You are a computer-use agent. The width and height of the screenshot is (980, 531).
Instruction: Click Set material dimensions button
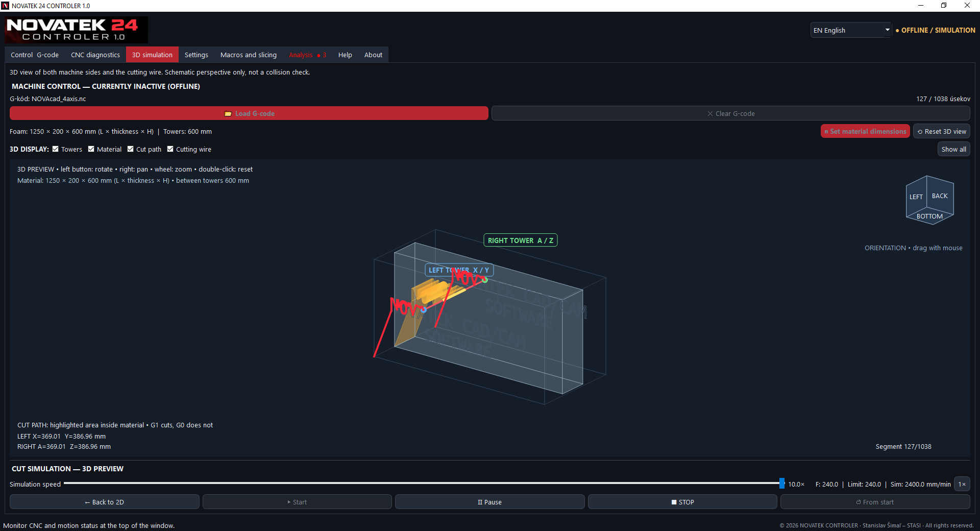tap(865, 131)
